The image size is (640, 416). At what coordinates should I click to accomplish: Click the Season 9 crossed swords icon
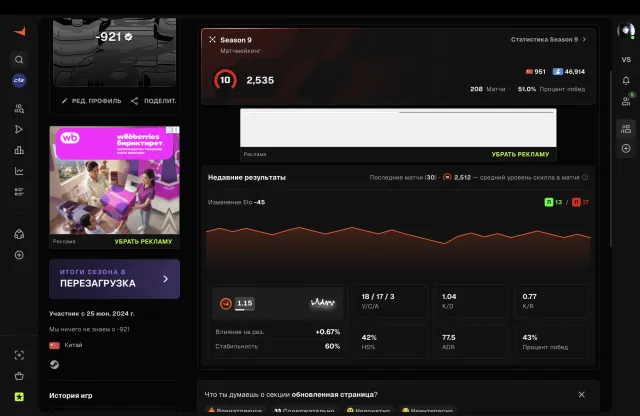[x=212, y=40]
